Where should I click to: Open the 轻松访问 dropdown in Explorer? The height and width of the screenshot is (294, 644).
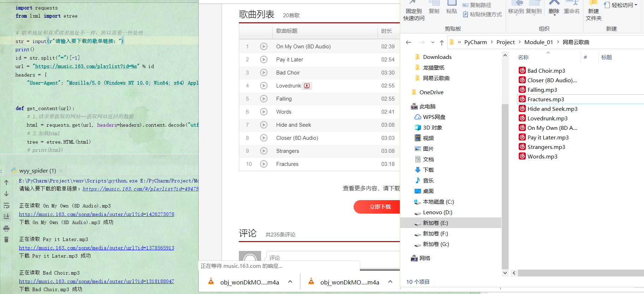tap(621, 5)
